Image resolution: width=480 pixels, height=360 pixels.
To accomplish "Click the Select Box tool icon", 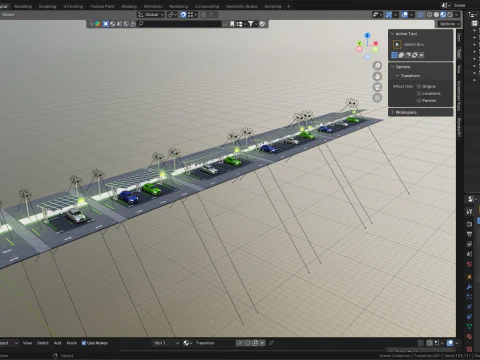I will coord(397,44).
